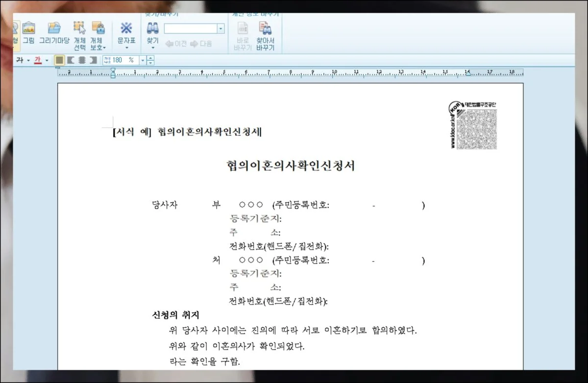Image resolution: width=588 pixels, height=383 pixels.
Task: Toggle center text alignment
Action: tap(81, 60)
